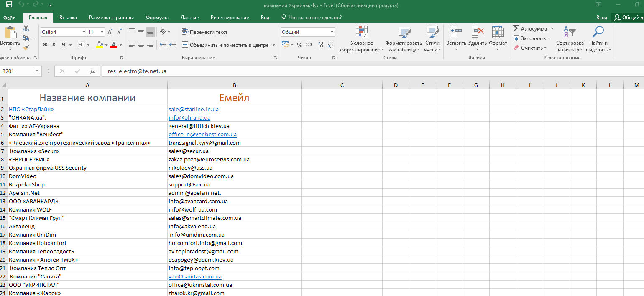This screenshot has height=296, width=644.
Task: Switch to the Формулы tab
Action: (157, 18)
